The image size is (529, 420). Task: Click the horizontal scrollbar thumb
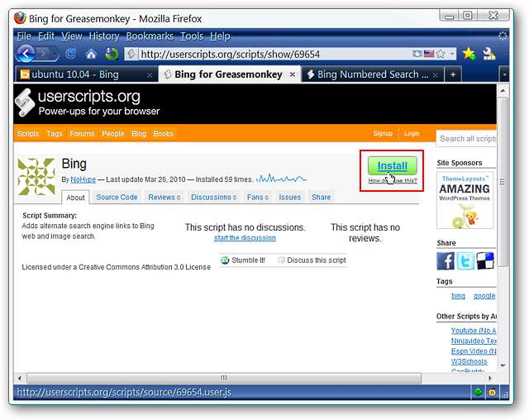coord(224,378)
